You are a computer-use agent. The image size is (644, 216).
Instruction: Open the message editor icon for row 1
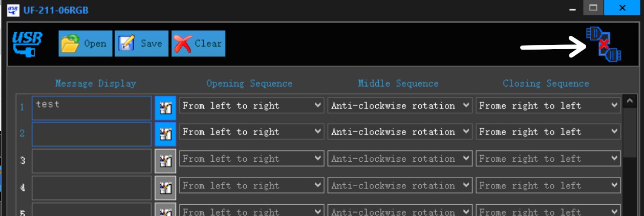[165, 108]
